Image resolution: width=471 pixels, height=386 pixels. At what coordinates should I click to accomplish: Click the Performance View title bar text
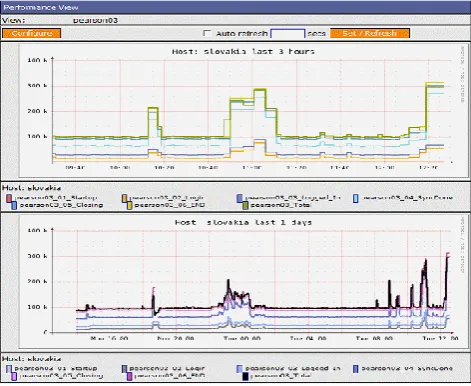point(41,7)
